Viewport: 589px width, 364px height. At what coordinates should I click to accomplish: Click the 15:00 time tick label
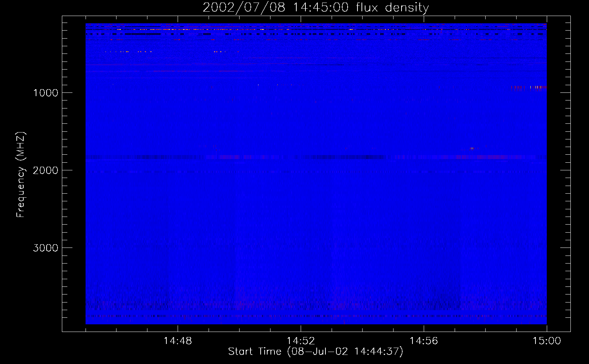point(547,341)
